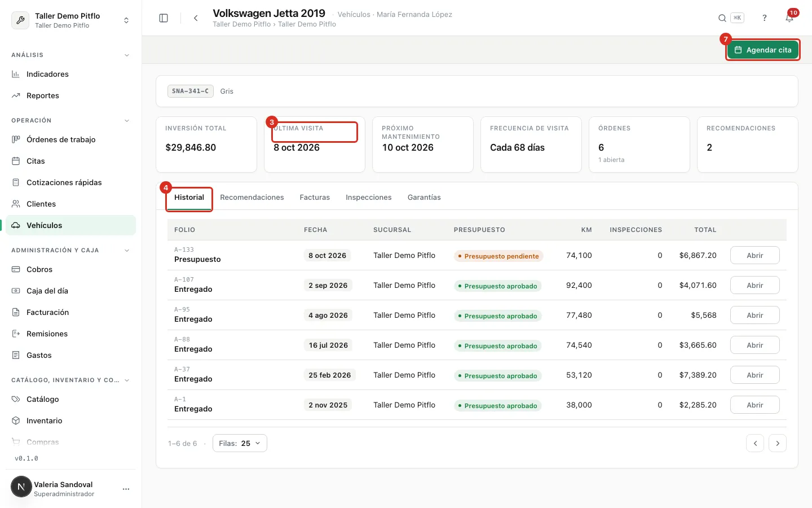Viewport: 812px width, 508px height.
Task: Click the Agendar cita button
Action: coord(763,50)
